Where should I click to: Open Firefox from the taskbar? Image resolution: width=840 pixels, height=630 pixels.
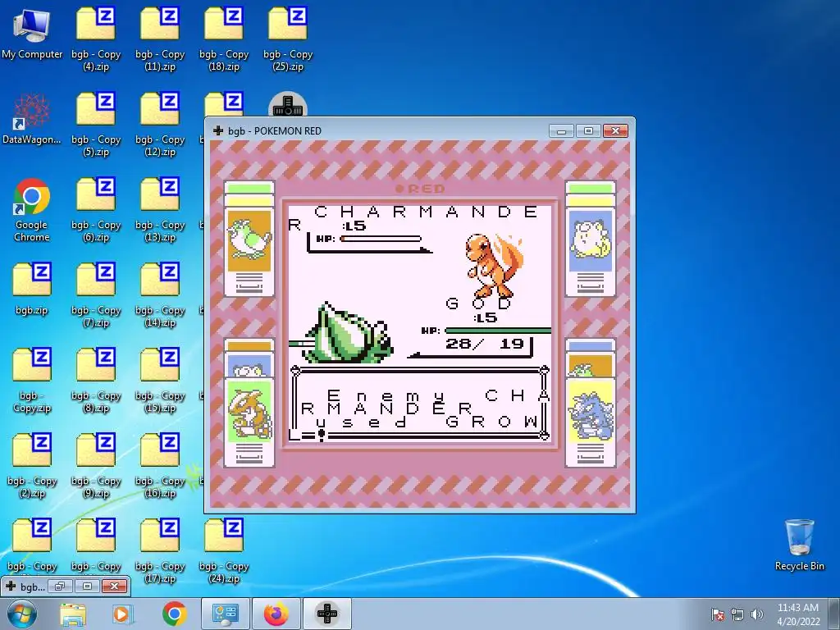(276, 614)
